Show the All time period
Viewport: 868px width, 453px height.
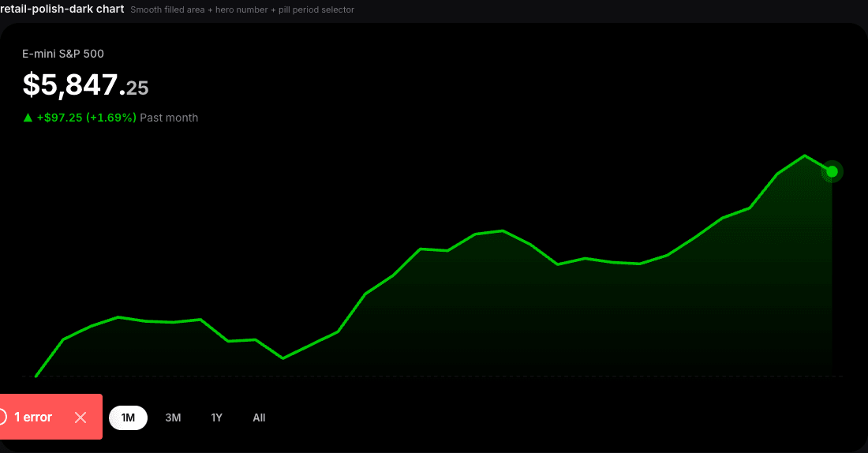click(259, 417)
